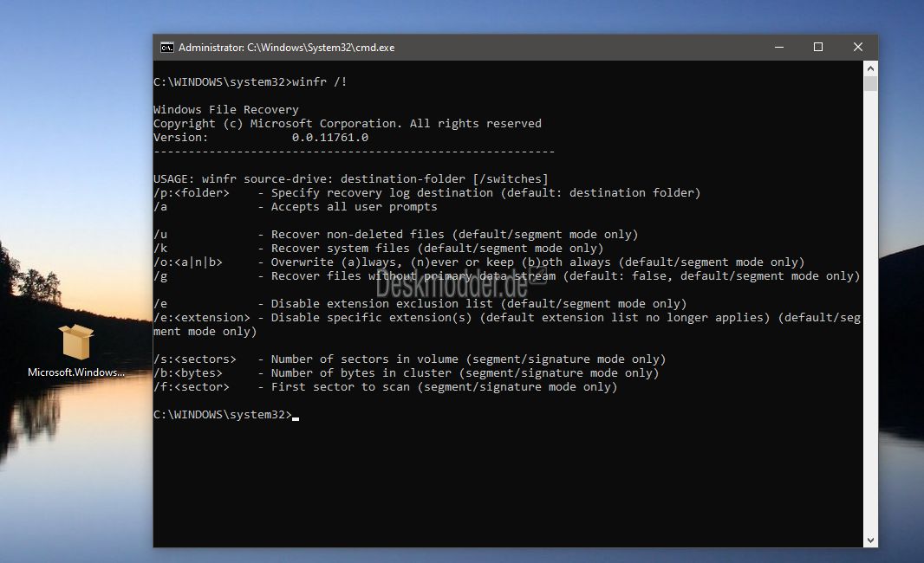Minimize the Administrator cmd.exe window
The image size is (924, 563).
(x=779, y=47)
